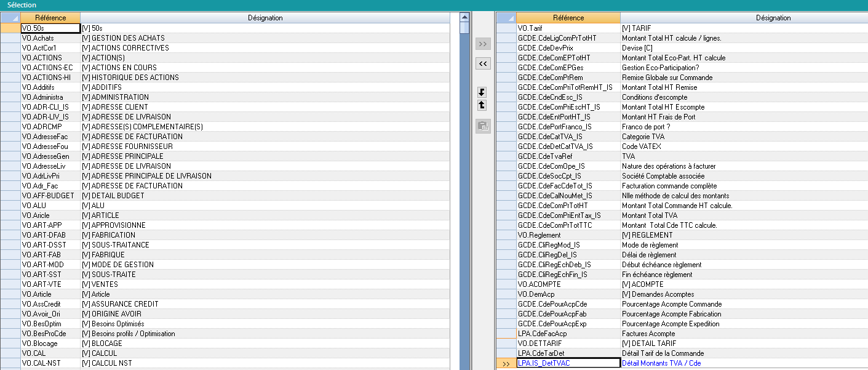
Task: Click the left list scrollbar up arrow
Action: [x=464, y=18]
